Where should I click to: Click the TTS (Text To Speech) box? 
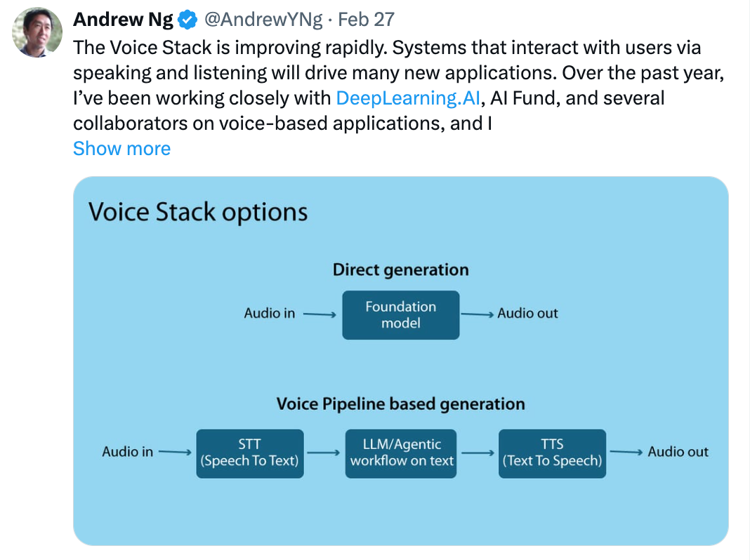(552, 453)
